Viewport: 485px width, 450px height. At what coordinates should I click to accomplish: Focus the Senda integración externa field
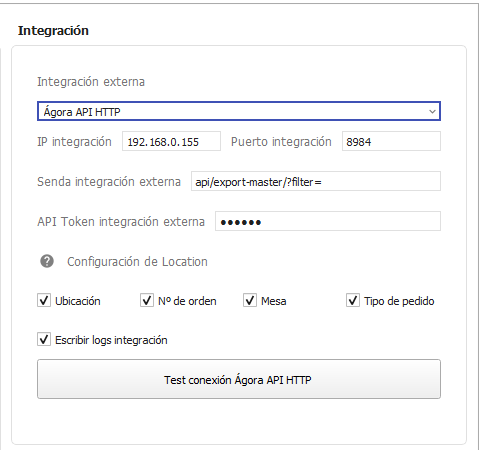coord(316,181)
